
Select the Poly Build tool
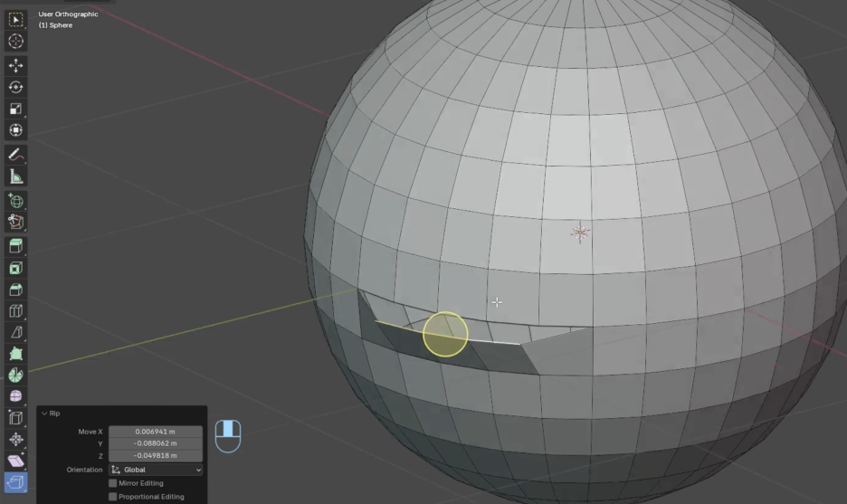click(15, 354)
